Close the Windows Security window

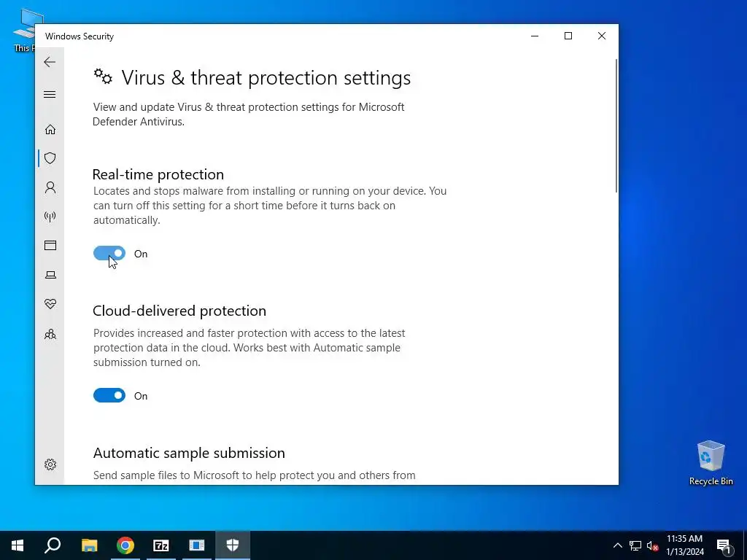point(602,36)
